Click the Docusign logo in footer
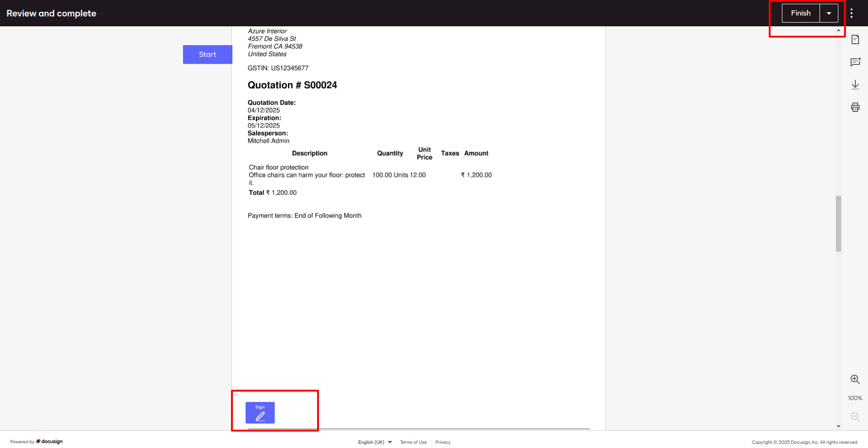Viewport: 868px width, 448px height. pyautogui.click(x=49, y=442)
